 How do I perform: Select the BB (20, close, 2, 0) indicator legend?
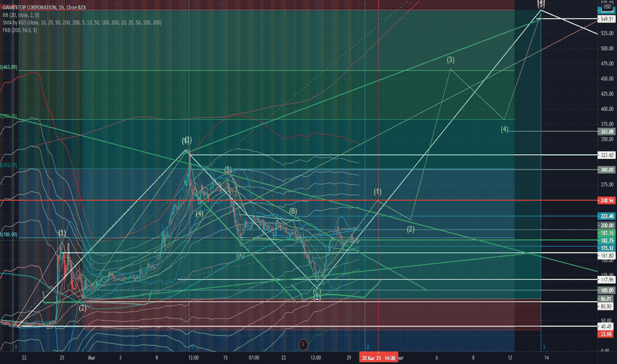coord(21,15)
